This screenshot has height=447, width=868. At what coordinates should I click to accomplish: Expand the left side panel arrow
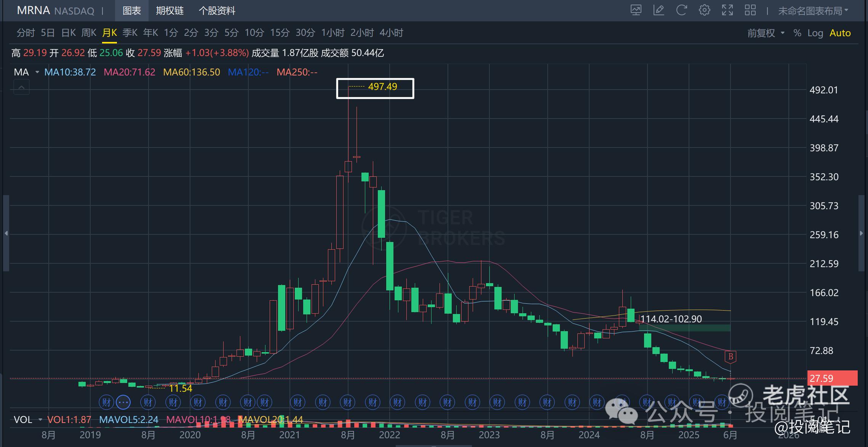click(x=6, y=233)
